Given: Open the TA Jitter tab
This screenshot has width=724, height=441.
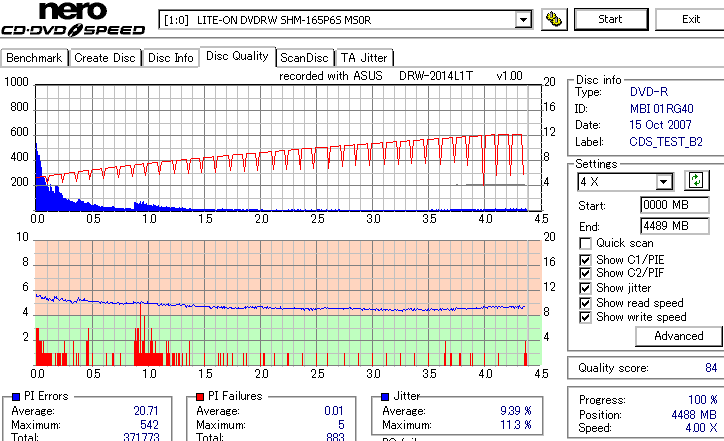Looking at the screenshot, I should click(364, 58).
